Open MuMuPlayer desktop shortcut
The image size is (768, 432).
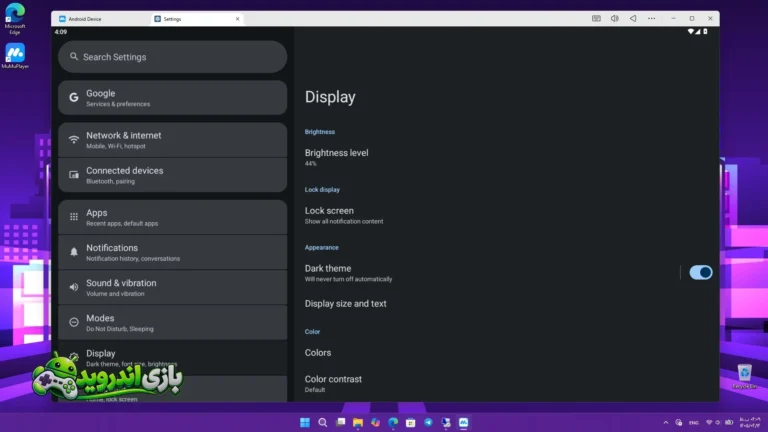pyautogui.click(x=15, y=56)
